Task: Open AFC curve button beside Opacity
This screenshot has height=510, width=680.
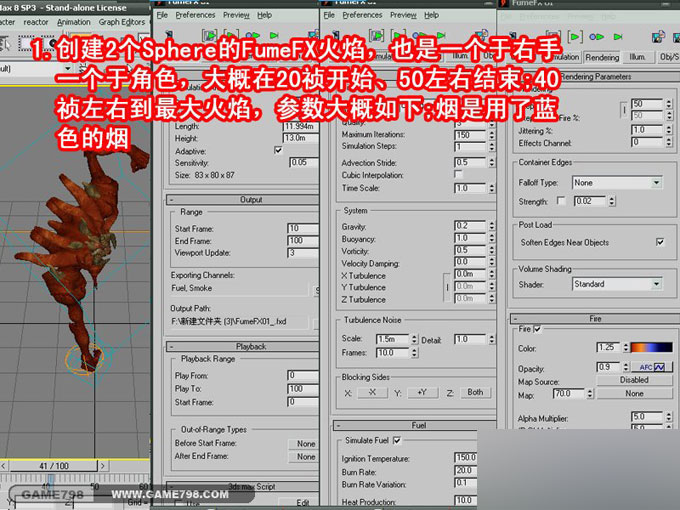Action: point(652,367)
